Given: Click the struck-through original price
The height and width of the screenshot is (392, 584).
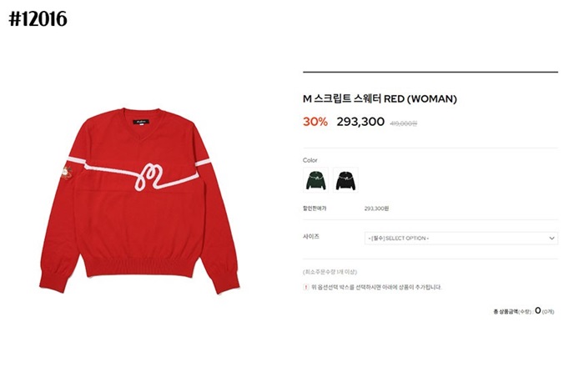Looking at the screenshot, I should [x=404, y=123].
